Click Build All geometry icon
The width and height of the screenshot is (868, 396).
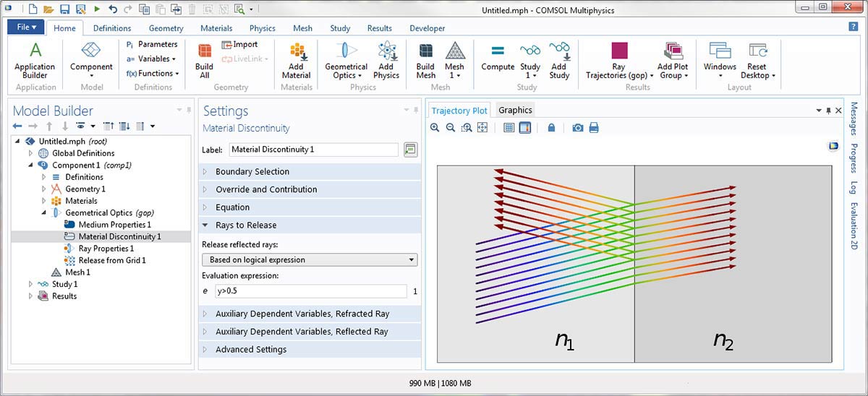coord(204,59)
